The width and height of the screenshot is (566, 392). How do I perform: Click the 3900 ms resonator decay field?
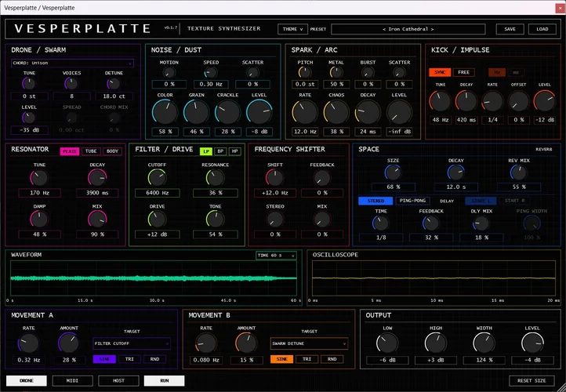tap(97, 193)
